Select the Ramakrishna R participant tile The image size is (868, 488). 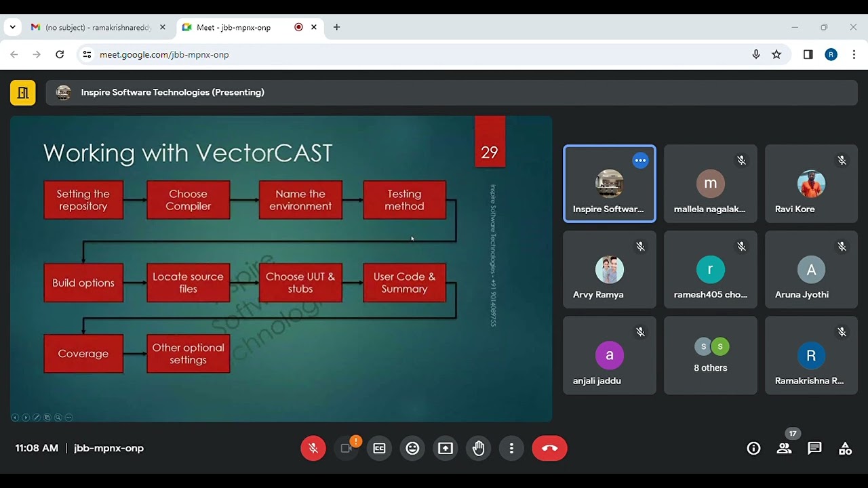pyautogui.click(x=811, y=356)
